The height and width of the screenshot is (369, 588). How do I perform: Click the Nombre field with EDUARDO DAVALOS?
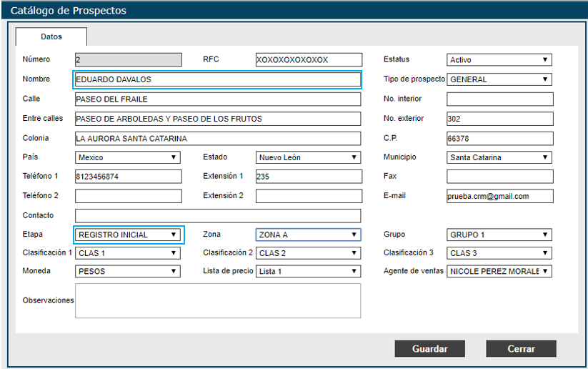[x=217, y=79]
